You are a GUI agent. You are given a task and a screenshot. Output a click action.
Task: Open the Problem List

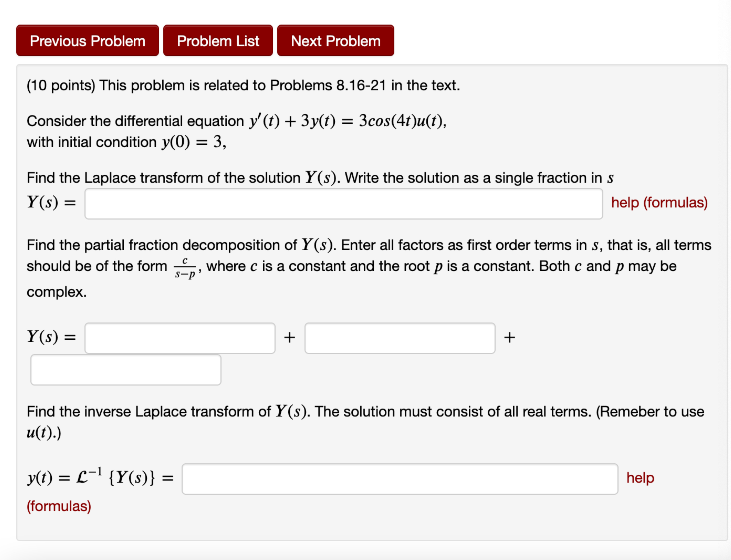pyautogui.click(x=218, y=41)
